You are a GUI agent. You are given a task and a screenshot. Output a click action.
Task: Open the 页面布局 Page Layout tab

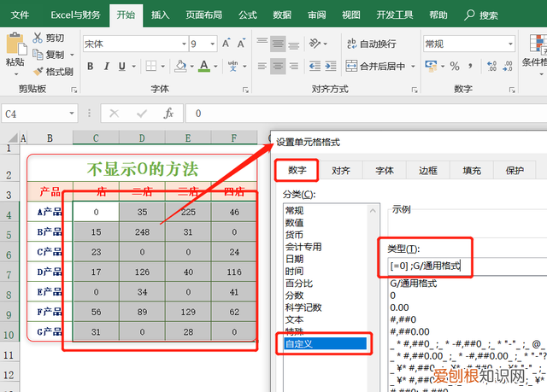pyautogui.click(x=203, y=15)
